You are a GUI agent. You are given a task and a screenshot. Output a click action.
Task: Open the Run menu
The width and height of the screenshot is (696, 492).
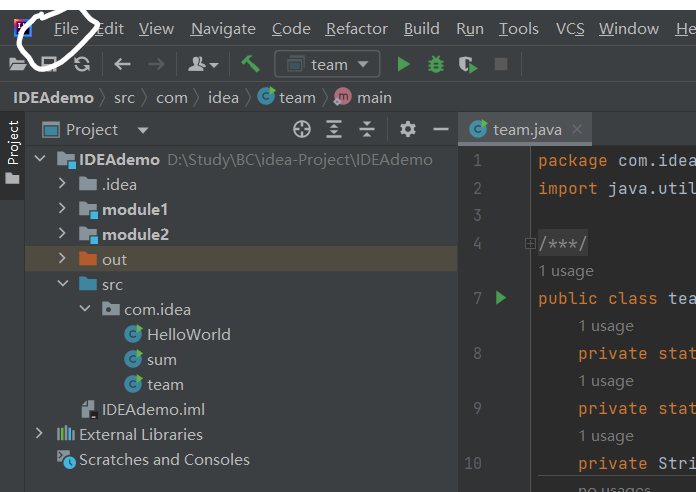[x=470, y=29]
